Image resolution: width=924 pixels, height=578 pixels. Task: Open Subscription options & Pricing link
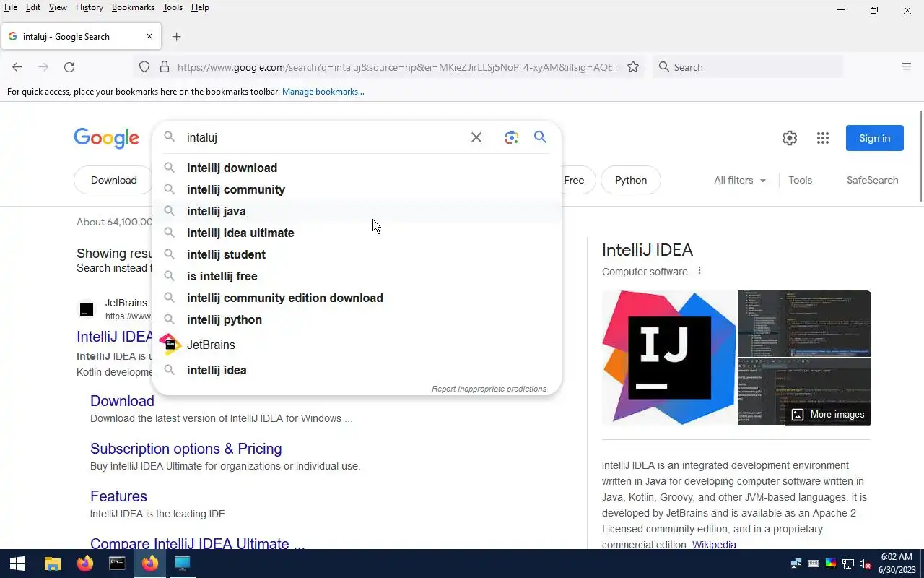click(x=186, y=449)
